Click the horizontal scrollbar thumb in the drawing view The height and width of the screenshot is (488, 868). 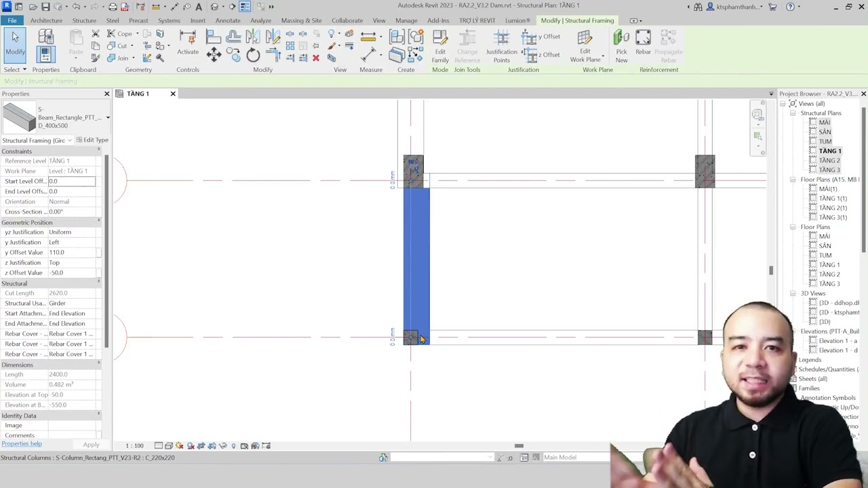519,446
